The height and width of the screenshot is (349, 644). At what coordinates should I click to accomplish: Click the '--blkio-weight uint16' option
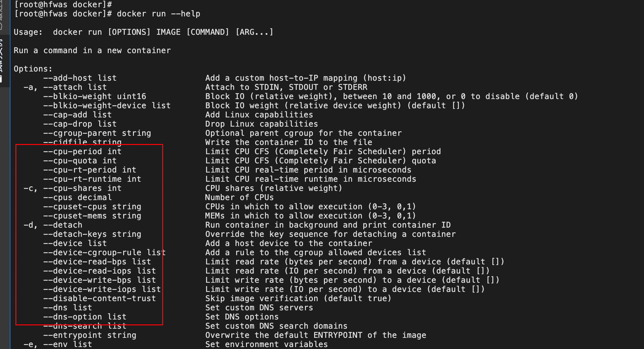click(95, 96)
